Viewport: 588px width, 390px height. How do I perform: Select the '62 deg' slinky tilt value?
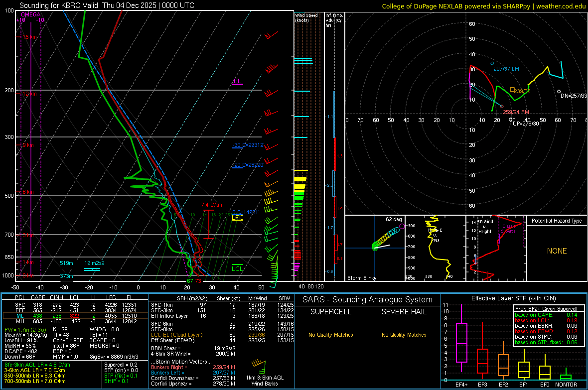394,219
